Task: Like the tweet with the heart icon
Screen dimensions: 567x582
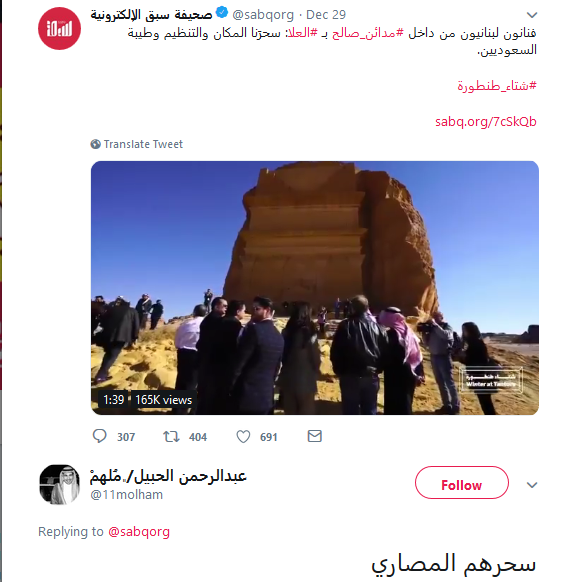Action: (x=243, y=436)
